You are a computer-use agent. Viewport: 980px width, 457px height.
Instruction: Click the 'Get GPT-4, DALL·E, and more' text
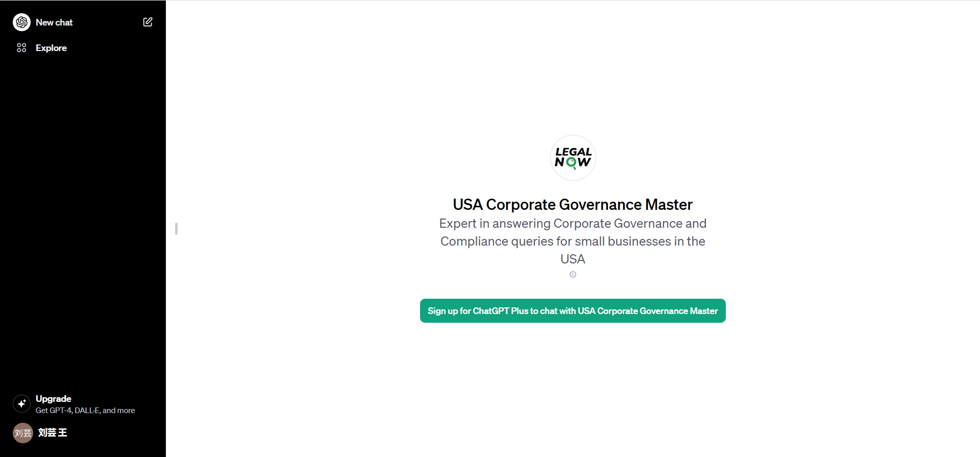point(85,411)
